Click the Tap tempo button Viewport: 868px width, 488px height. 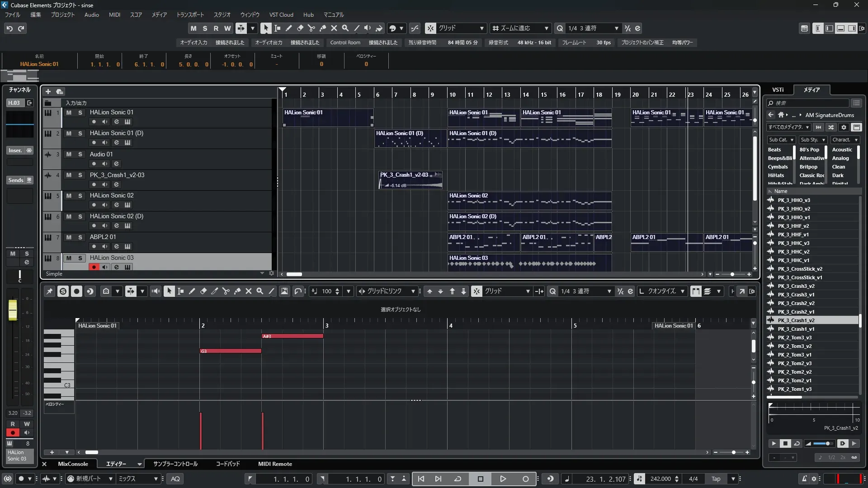tap(716, 479)
